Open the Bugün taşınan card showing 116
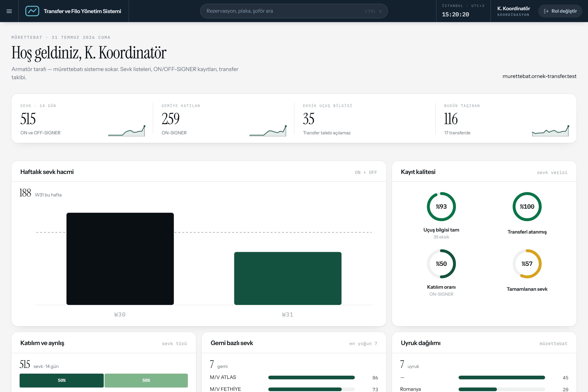 click(506, 119)
